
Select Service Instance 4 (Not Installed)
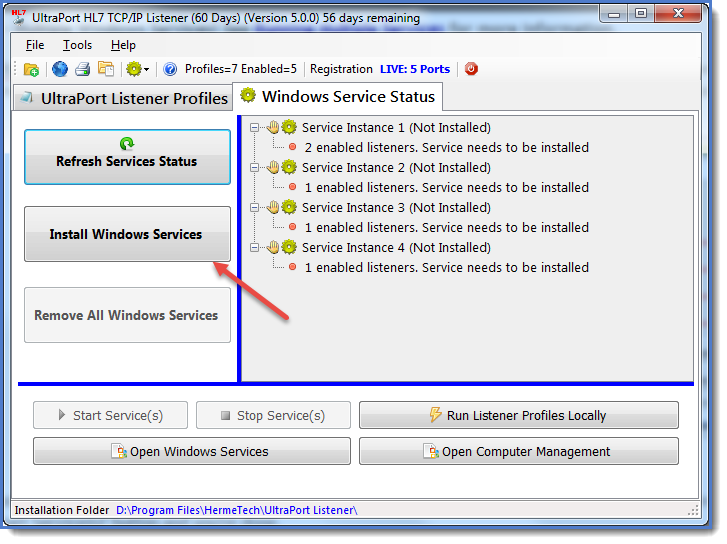pos(396,248)
